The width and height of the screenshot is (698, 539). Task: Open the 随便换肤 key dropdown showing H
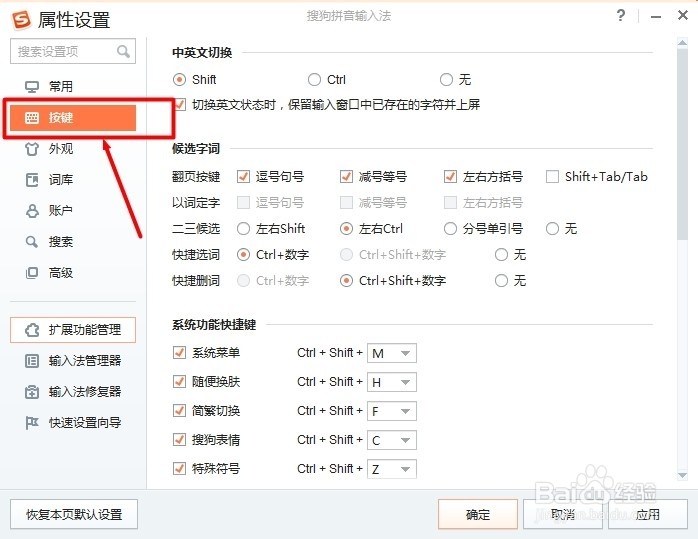click(x=392, y=382)
